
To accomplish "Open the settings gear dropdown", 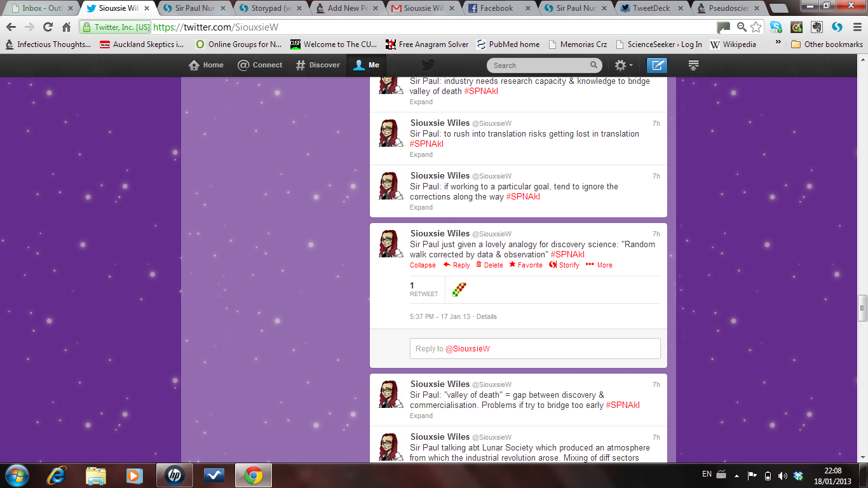I will pos(623,65).
